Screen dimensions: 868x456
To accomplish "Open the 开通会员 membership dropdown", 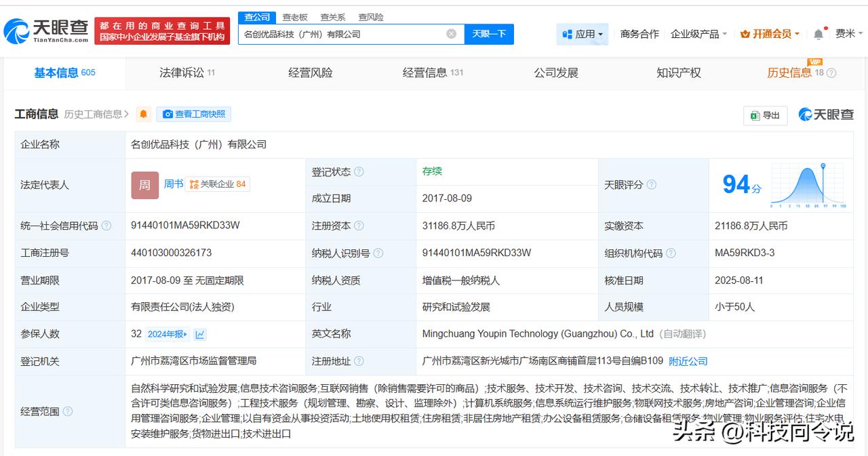I will tap(770, 34).
